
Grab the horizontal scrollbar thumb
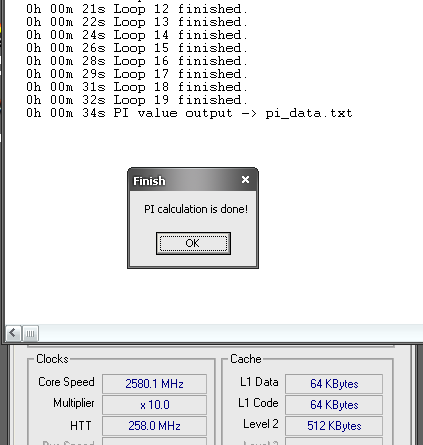point(30,333)
